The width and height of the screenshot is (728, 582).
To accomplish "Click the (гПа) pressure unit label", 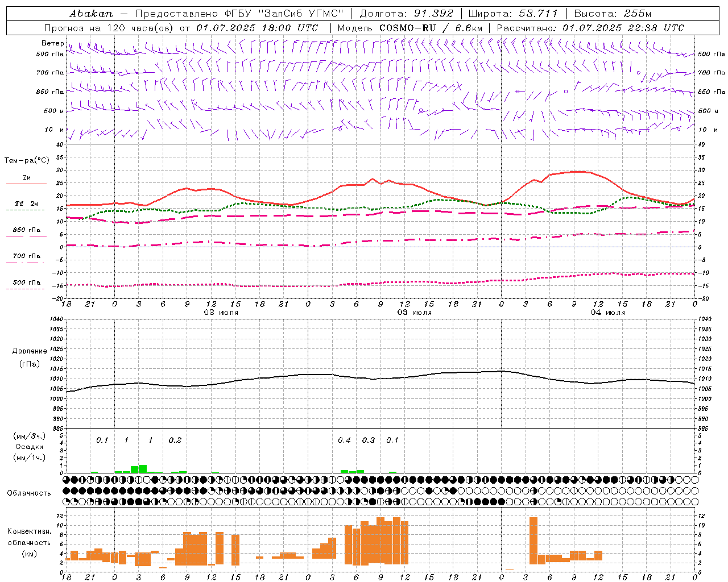I will (30, 364).
